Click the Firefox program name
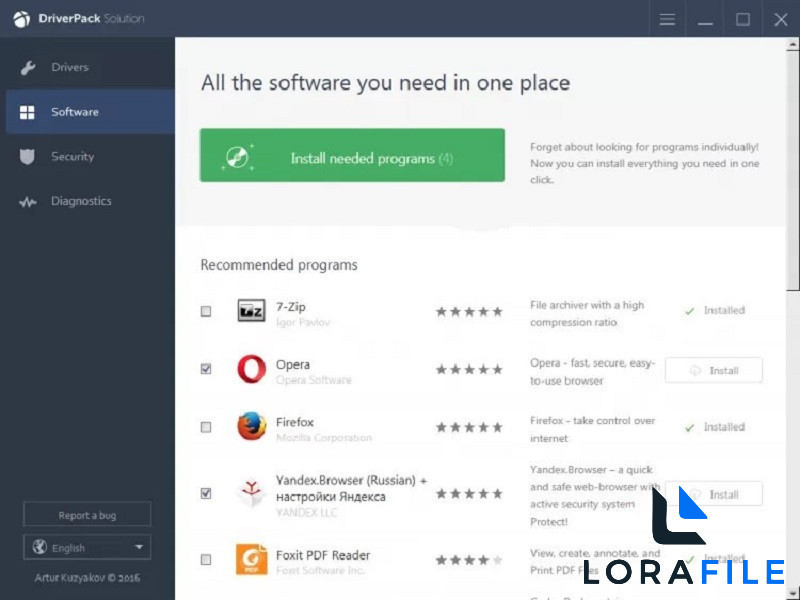 (295, 422)
